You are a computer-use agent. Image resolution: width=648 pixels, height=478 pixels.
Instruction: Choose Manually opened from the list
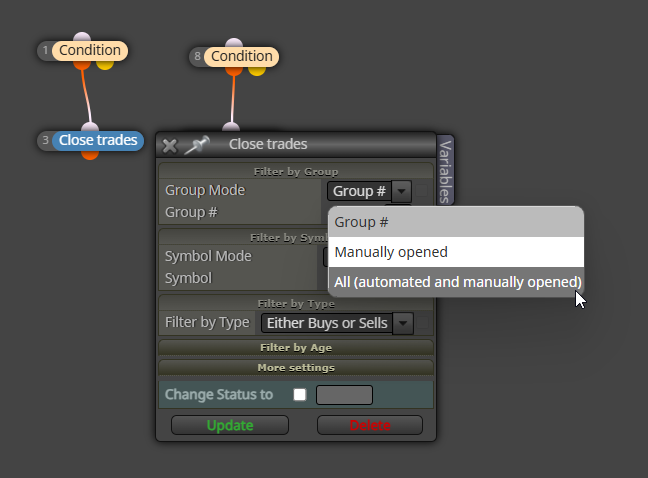point(456,252)
